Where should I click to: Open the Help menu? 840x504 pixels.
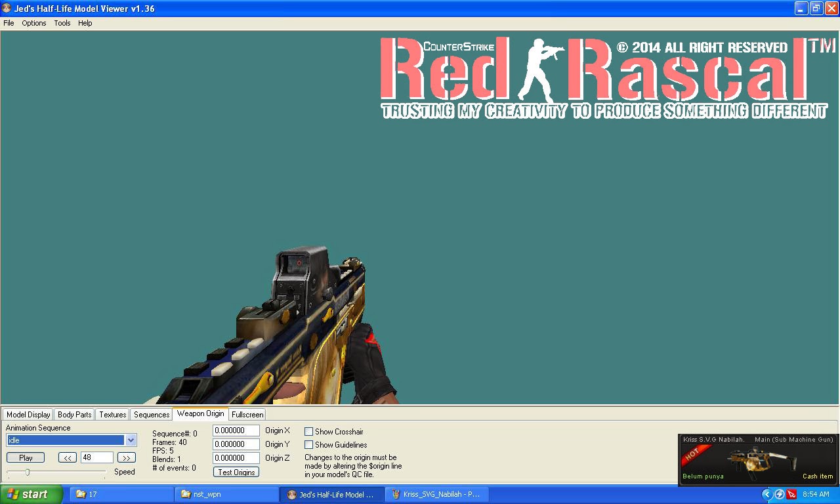pyautogui.click(x=85, y=23)
